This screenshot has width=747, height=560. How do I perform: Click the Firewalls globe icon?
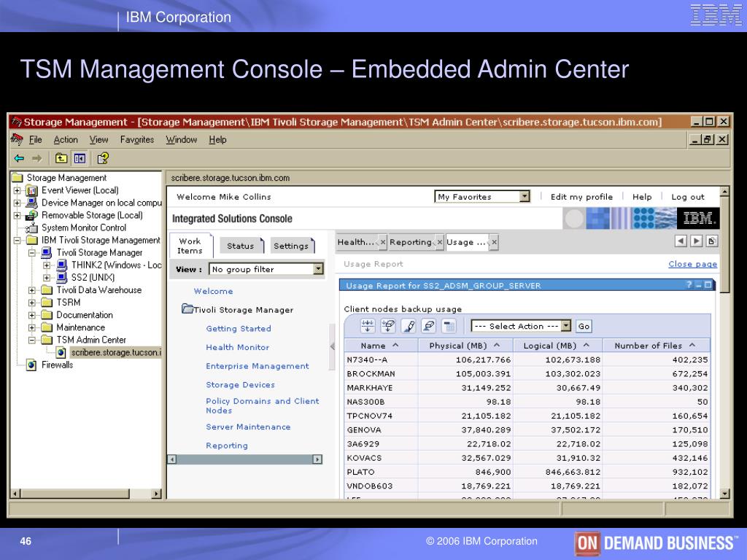tap(31, 365)
